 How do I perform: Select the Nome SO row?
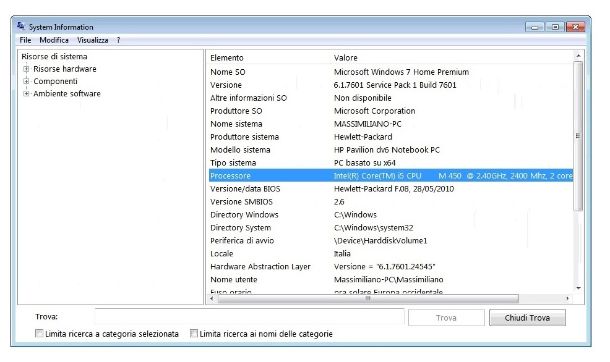(x=391, y=72)
